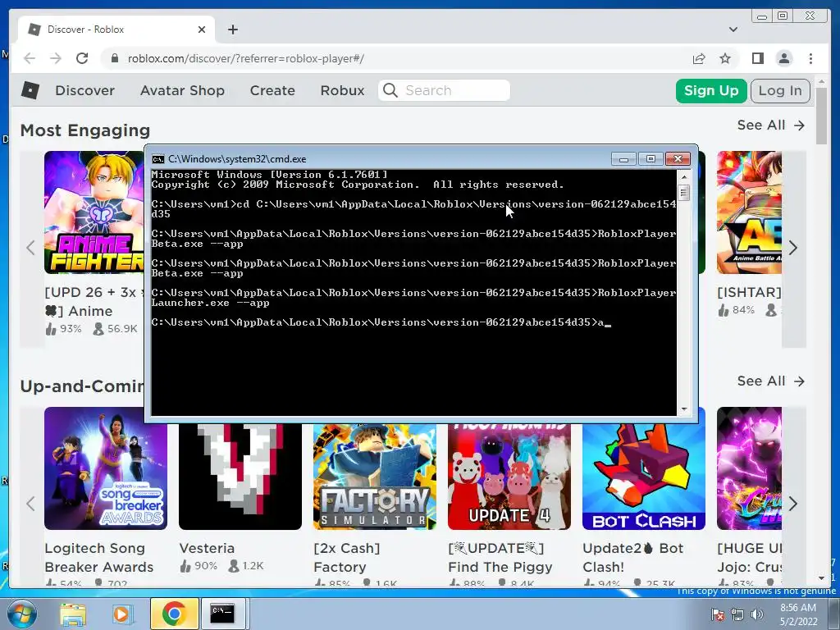840x630 pixels.
Task: Open the Chrome side panel icon
Action: 757,58
